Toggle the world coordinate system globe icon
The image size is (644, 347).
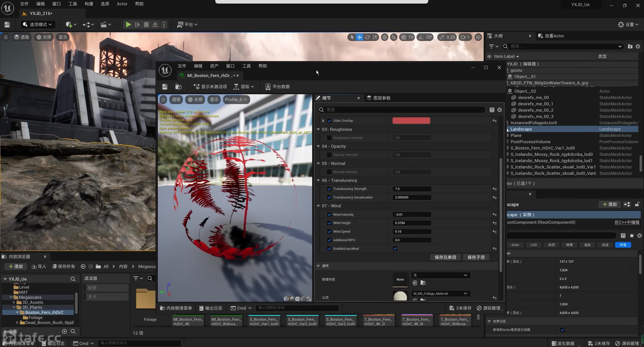(x=385, y=37)
